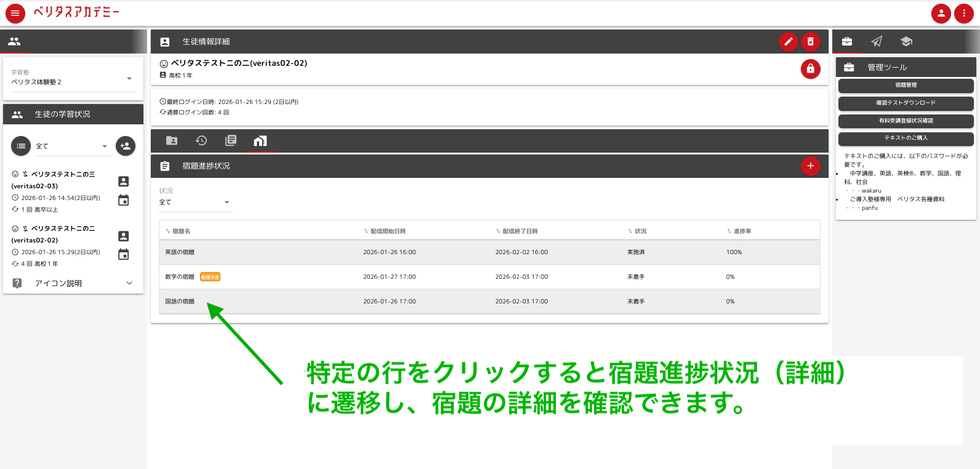Screen dimensions: 980x469
Task: Click the add student icon button
Action: tap(126, 146)
